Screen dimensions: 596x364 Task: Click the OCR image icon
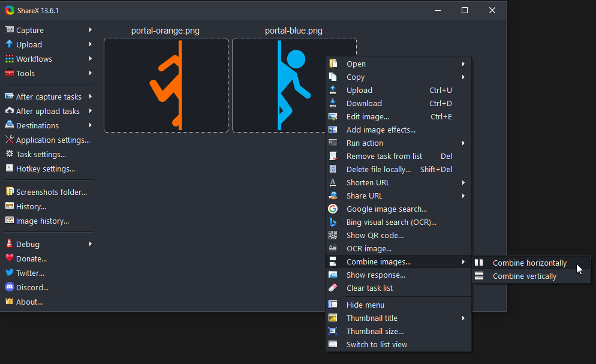click(333, 248)
